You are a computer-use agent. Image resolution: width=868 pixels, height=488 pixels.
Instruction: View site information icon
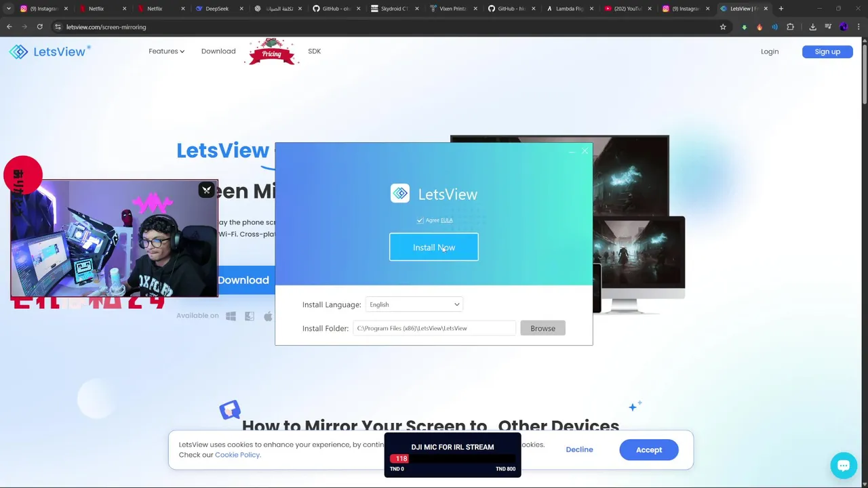point(58,27)
